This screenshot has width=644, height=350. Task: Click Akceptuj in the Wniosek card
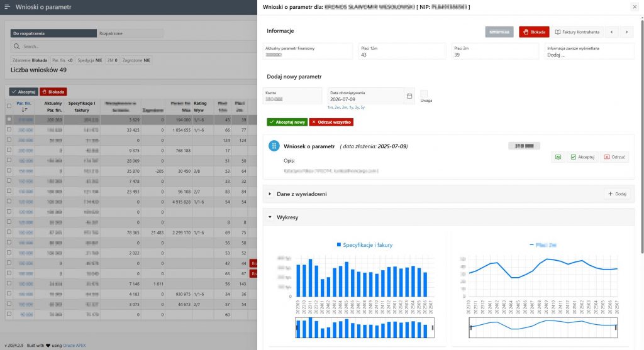pyautogui.click(x=582, y=156)
